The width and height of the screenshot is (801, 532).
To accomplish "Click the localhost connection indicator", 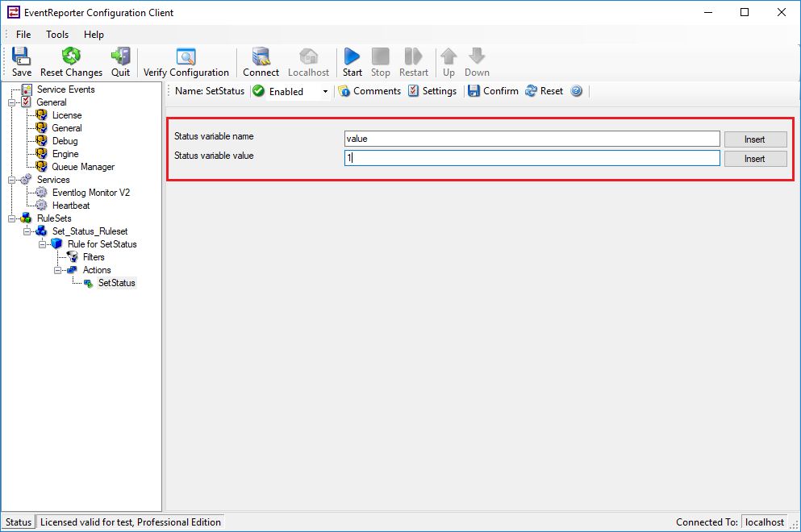I will coord(764,522).
